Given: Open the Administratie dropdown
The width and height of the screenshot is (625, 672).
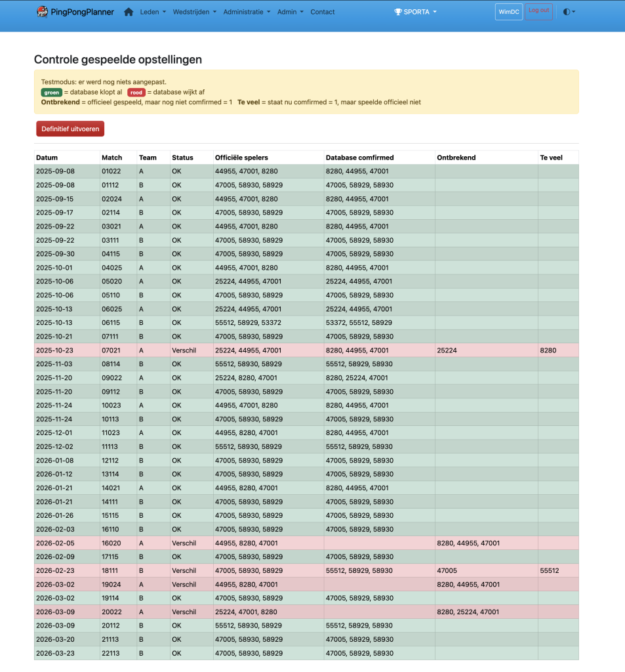Looking at the screenshot, I should 247,12.
